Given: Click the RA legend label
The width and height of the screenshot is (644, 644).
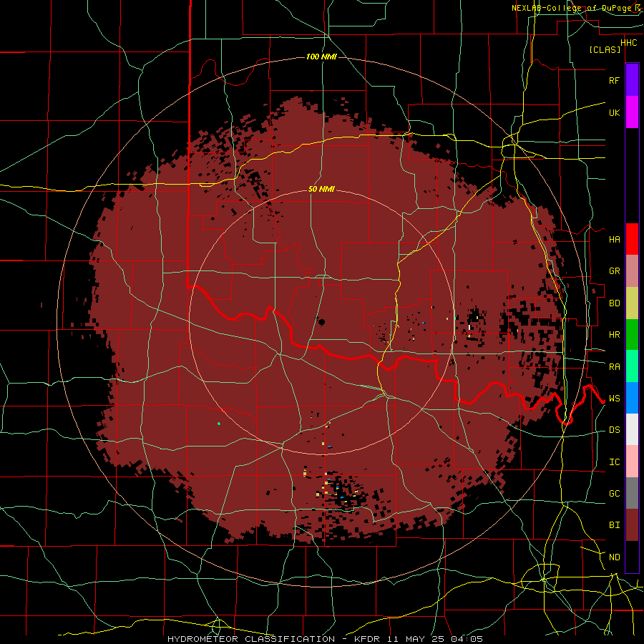Looking at the screenshot, I should 614,367.
